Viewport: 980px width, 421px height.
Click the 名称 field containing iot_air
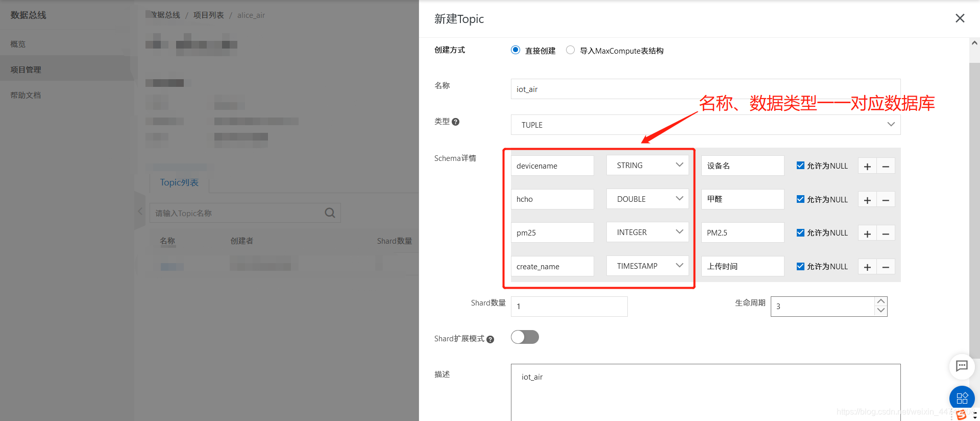tap(705, 89)
